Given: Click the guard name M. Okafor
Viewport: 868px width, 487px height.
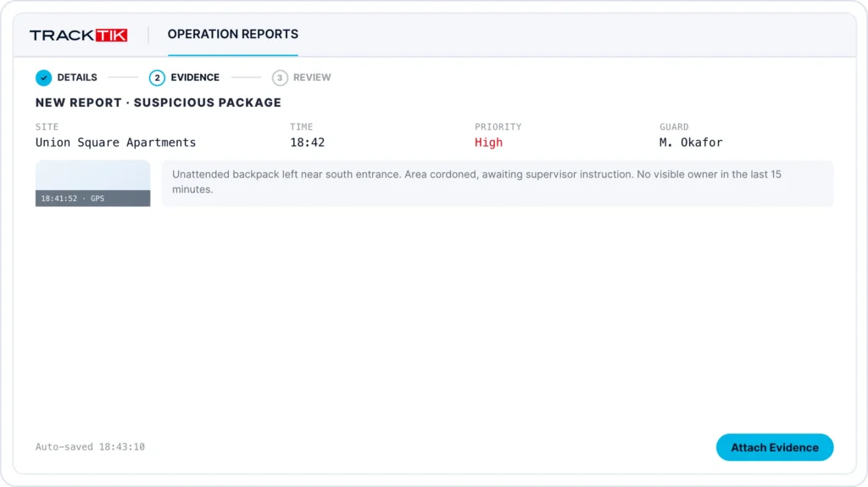Looking at the screenshot, I should [691, 143].
